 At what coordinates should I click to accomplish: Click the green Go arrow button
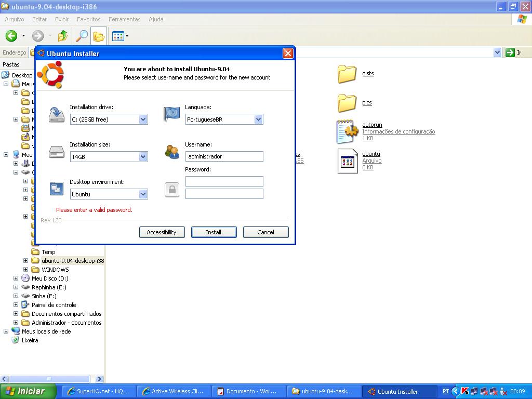pyautogui.click(x=510, y=52)
